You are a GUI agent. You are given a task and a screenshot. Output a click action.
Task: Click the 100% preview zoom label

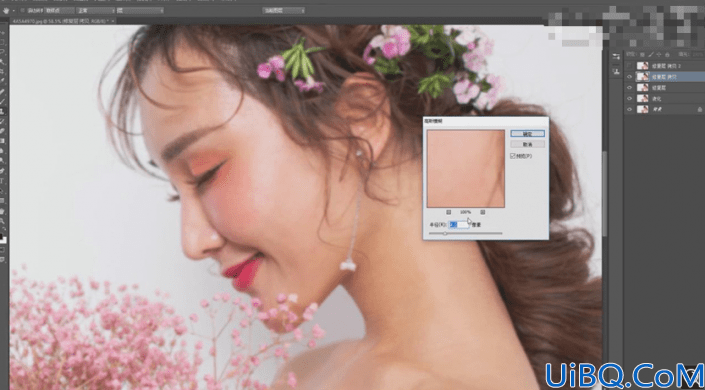click(465, 212)
